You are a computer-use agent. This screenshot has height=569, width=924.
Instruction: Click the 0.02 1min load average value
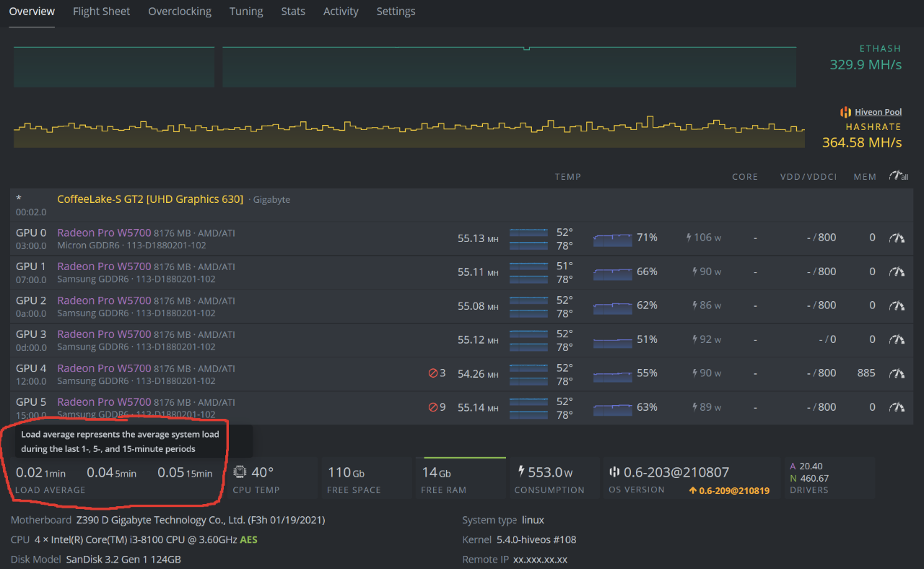[40, 473]
